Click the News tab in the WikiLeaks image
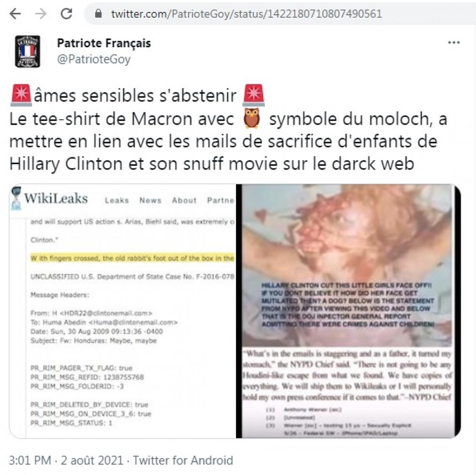The width and height of the screenshot is (476, 475). click(150, 200)
